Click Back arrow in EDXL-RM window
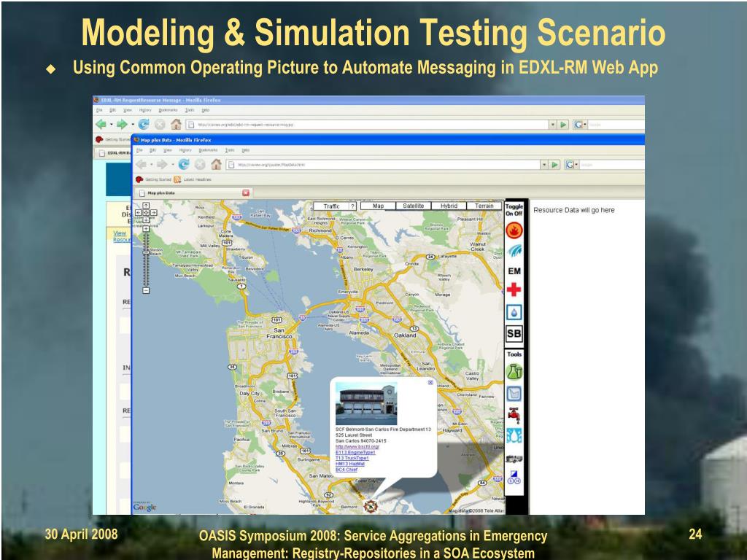Viewport: 747px width, 560px height. click(x=101, y=124)
